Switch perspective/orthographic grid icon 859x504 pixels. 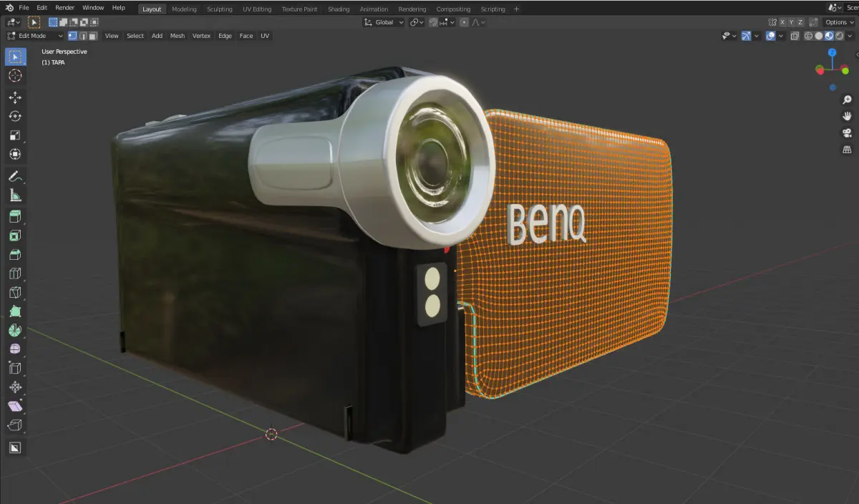[x=847, y=150]
